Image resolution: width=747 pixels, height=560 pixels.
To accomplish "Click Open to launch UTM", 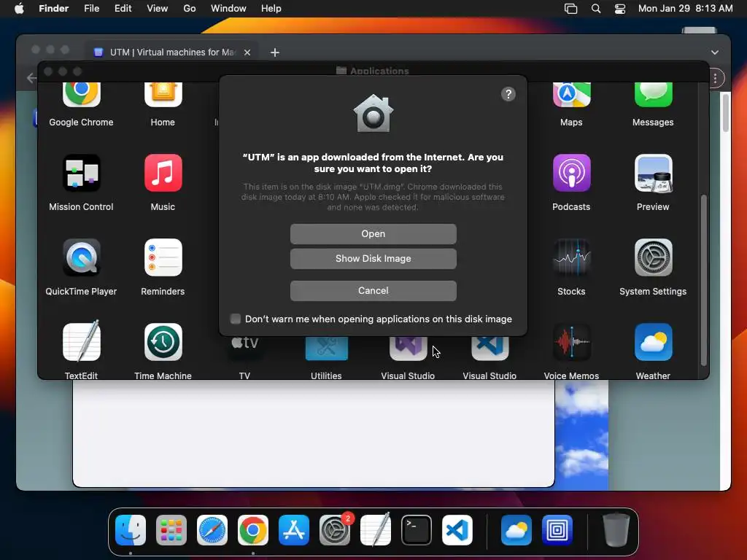I will click(373, 234).
